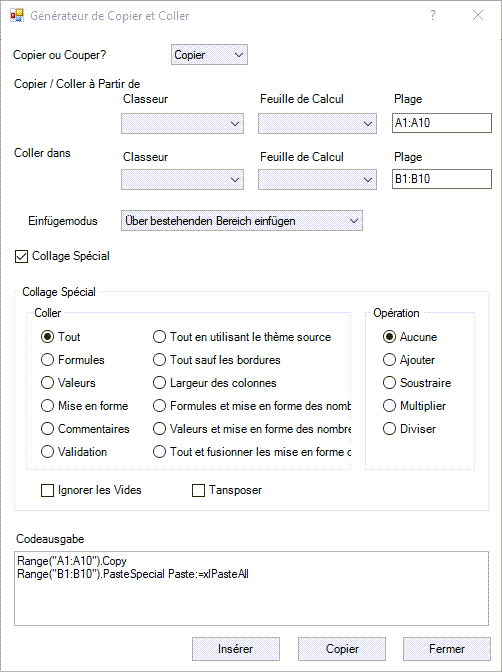Screen dimensions: 502x672
Task: Click the Fermer button
Action: [x=447, y=649]
